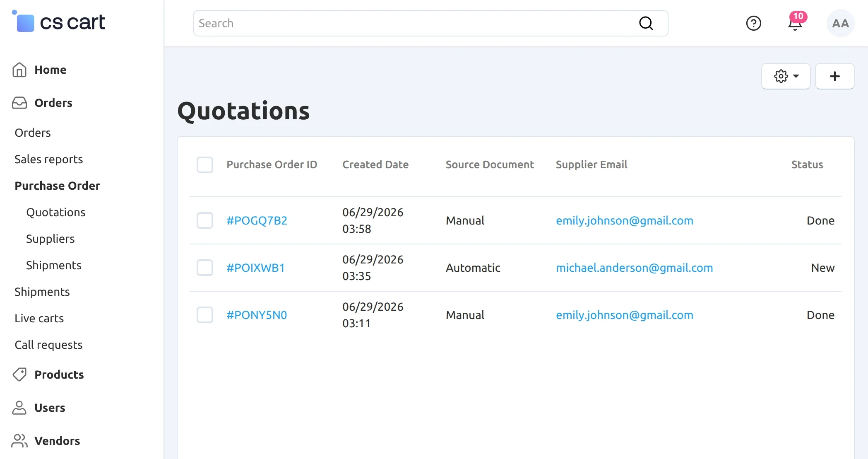Open Sales reports
Viewport: 868px width, 459px height.
(x=49, y=159)
